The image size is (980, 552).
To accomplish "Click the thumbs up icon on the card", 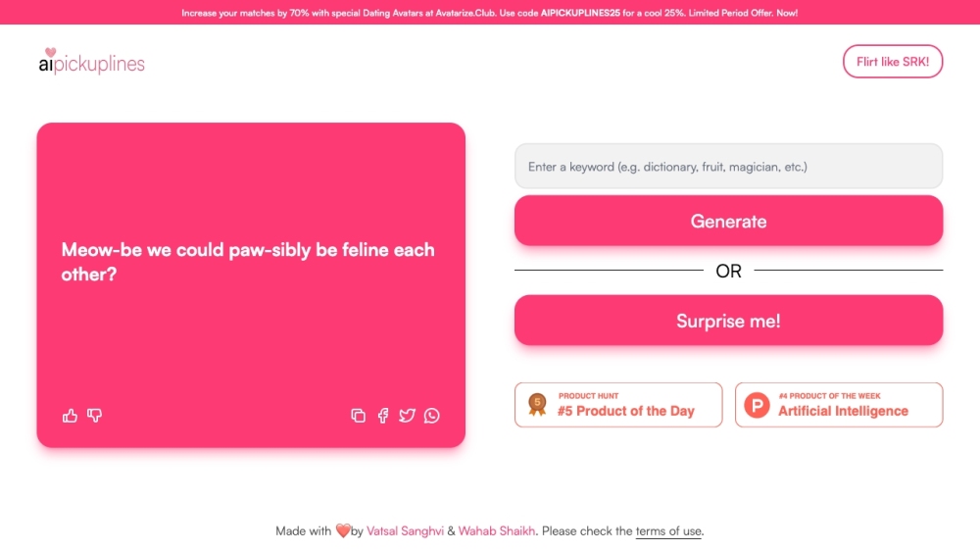I will point(70,416).
